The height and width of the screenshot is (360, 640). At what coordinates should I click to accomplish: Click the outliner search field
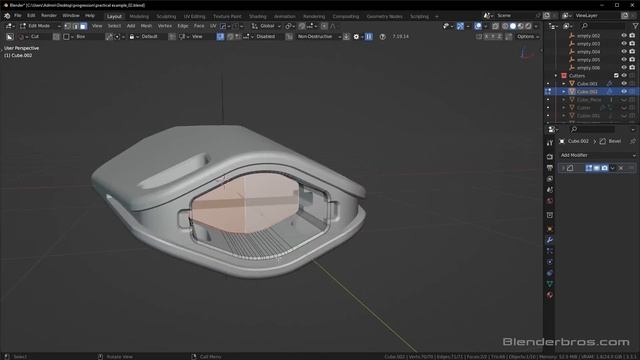[602, 26]
